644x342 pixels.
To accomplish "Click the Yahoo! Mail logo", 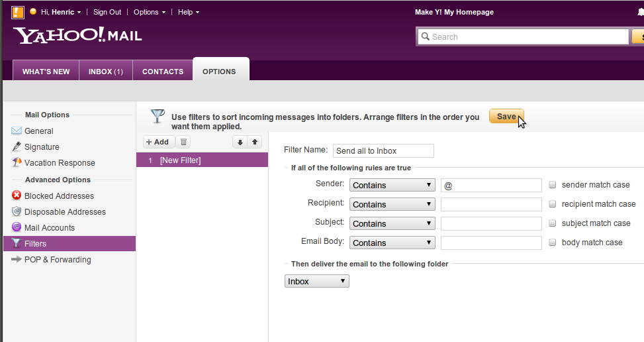I will (77, 35).
